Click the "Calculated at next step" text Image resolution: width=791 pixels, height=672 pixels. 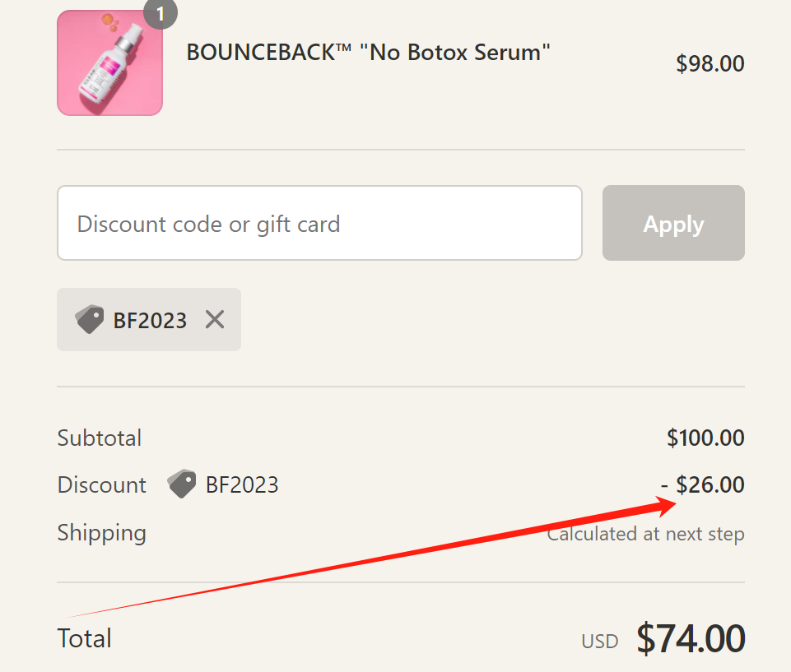click(x=646, y=535)
